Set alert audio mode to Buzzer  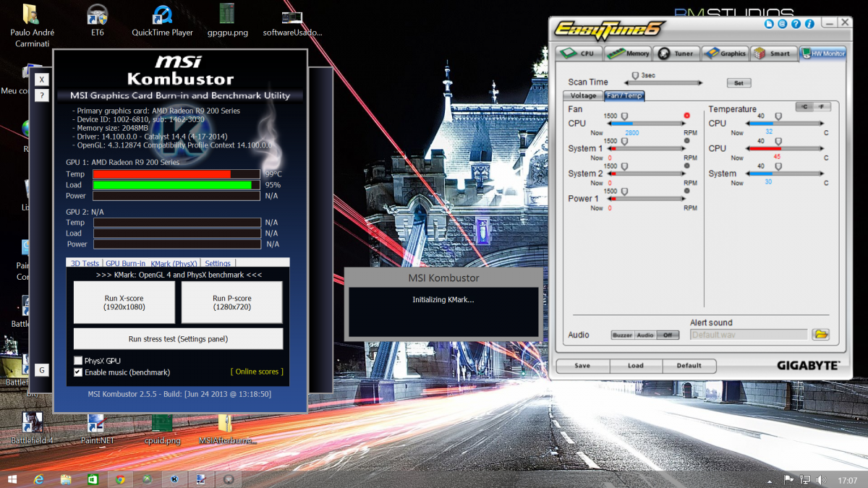(x=622, y=335)
